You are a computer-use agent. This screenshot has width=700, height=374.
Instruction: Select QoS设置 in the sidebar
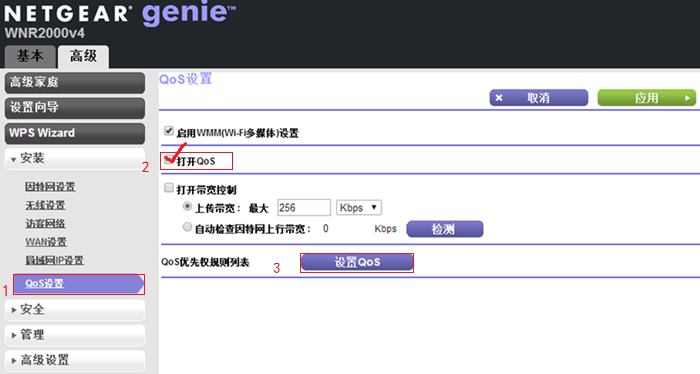point(79,284)
